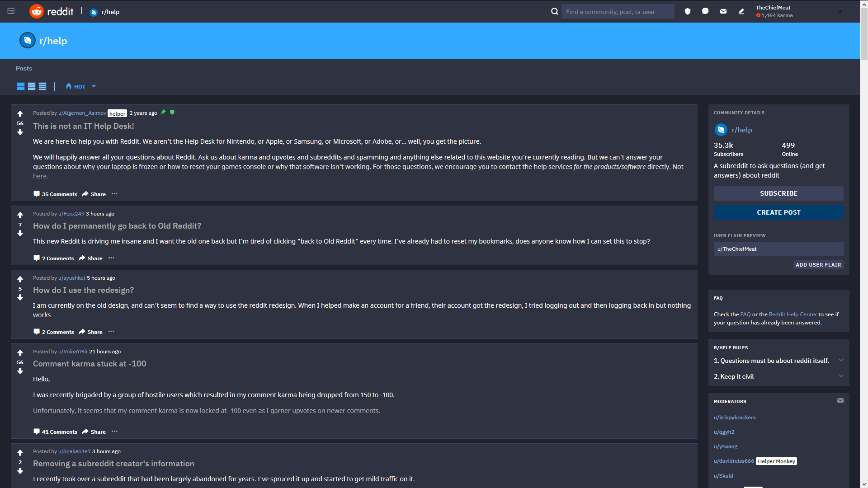Visit moderator u/davidreiss666 profile
868x488 pixels.
(734, 461)
